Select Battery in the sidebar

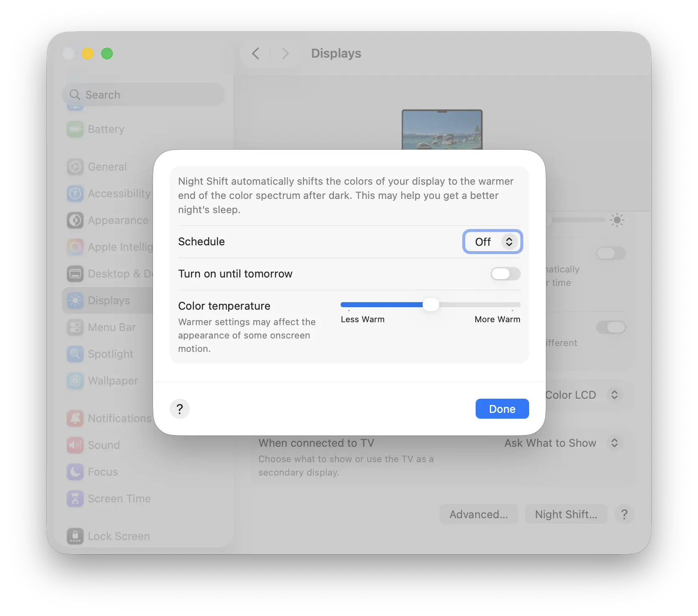(106, 129)
